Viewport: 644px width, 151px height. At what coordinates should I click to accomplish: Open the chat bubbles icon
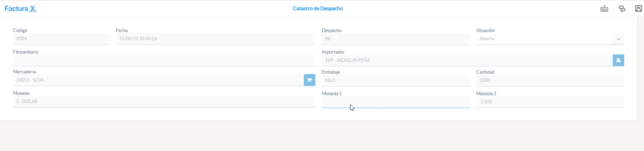(622, 9)
